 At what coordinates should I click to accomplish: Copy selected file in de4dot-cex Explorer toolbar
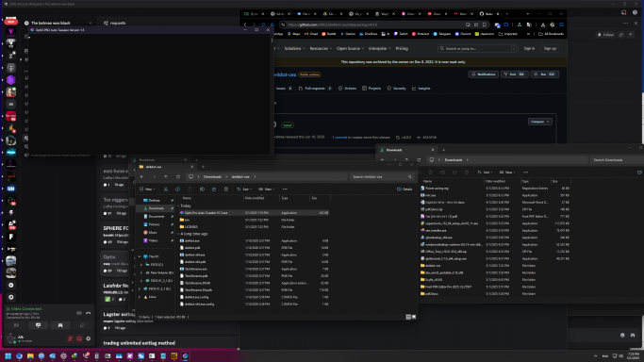[177, 189]
